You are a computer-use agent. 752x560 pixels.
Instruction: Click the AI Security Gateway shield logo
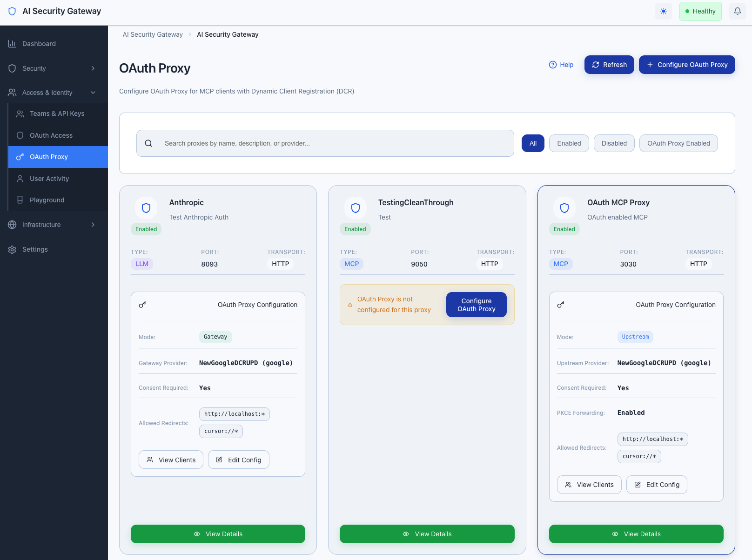coord(12,11)
